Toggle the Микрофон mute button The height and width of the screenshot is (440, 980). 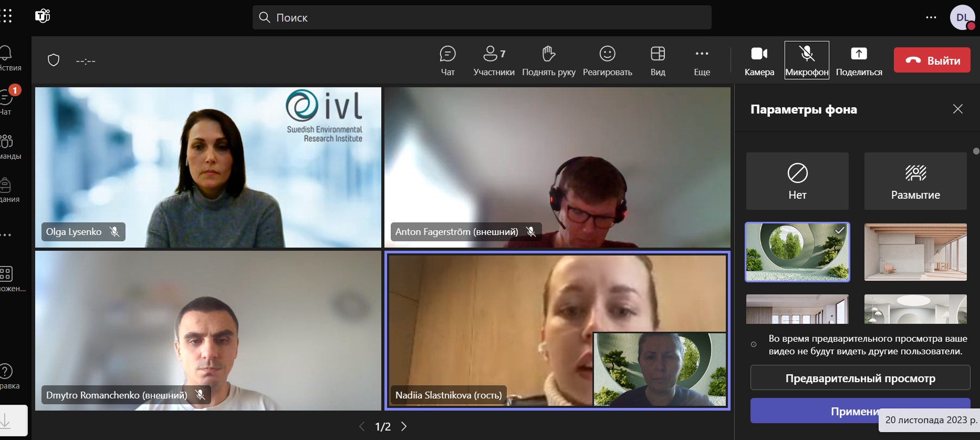click(x=807, y=60)
